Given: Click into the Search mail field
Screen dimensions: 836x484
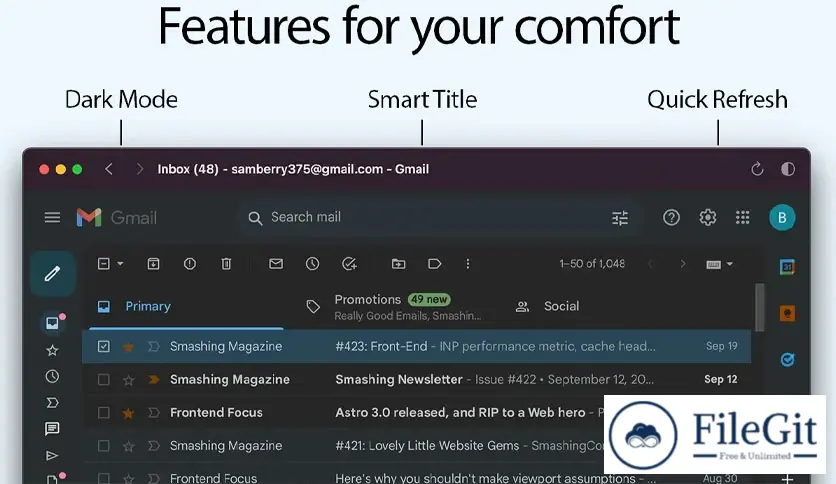Looking at the screenshot, I should click(437, 217).
